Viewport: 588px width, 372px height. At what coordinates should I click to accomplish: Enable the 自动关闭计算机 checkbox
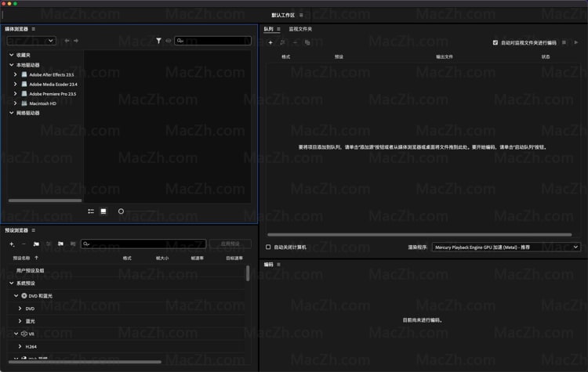tap(268, 247)
